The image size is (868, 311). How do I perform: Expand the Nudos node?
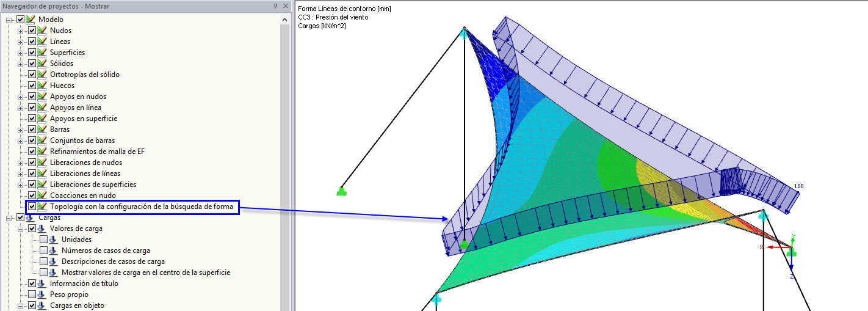coord(21,31)
